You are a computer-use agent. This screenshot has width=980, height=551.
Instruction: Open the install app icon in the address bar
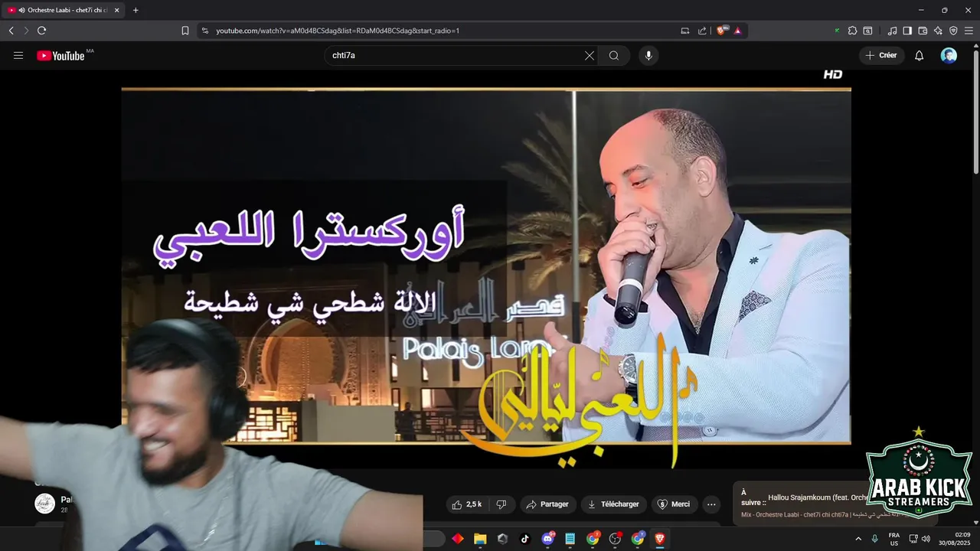[x=685, y=31]
